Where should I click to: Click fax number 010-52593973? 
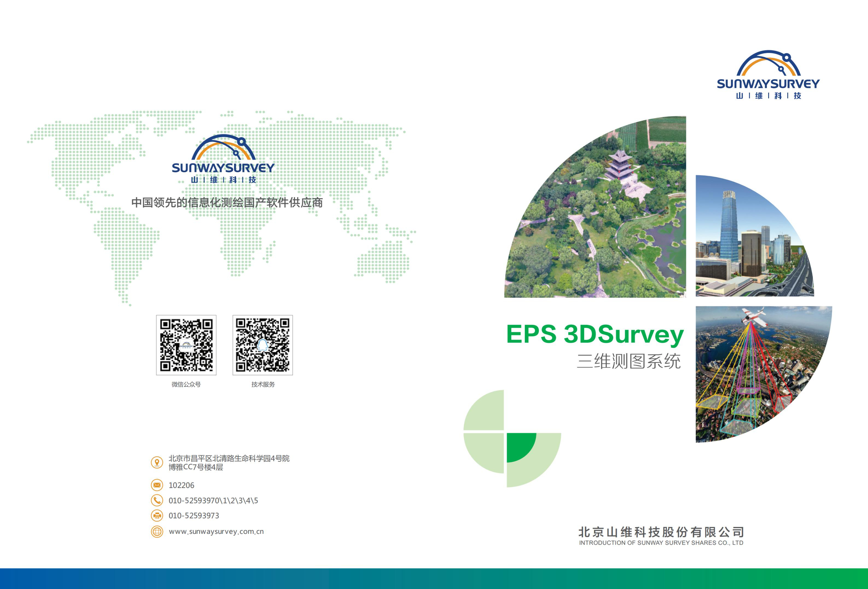click(194, 516)
